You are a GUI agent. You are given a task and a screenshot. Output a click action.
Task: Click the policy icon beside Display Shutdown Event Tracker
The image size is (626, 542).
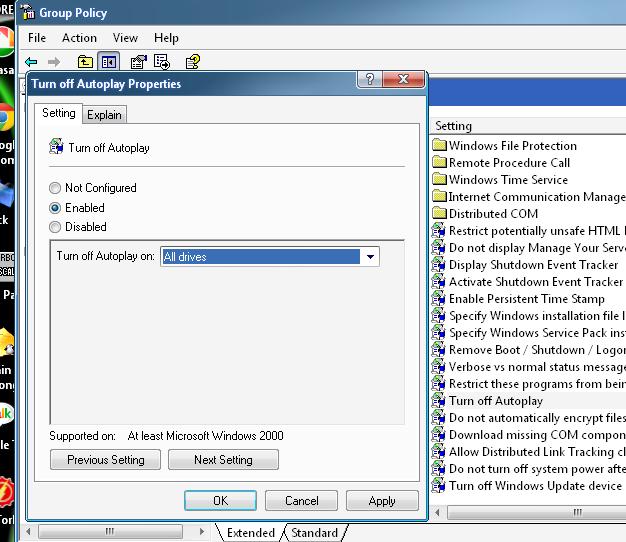438,264
